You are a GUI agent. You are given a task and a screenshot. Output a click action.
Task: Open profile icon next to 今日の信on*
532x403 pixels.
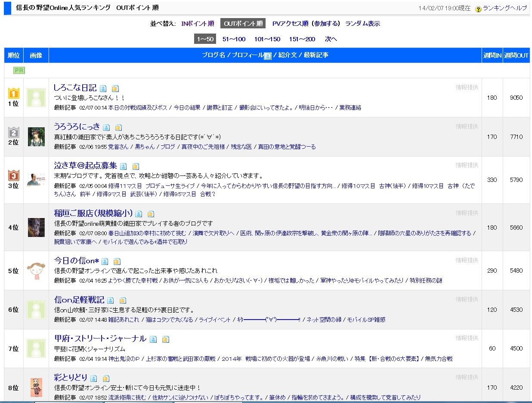pos(105,261)
